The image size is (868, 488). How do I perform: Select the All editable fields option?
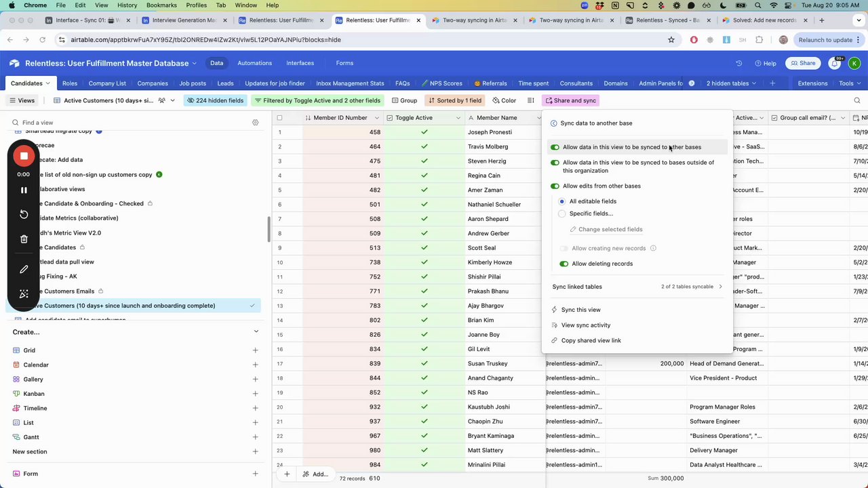[x=561, y=201]
